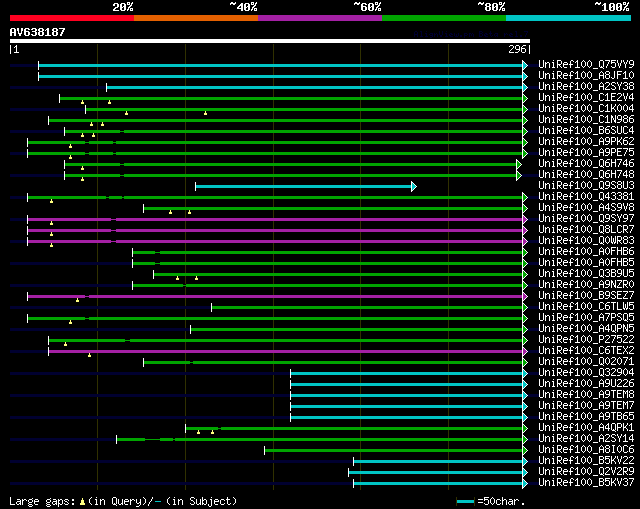Screen dimensions: 640x509
Task: Click the yellow gap triangle under the B9SEZ7 bar
Action: [77, 300]
